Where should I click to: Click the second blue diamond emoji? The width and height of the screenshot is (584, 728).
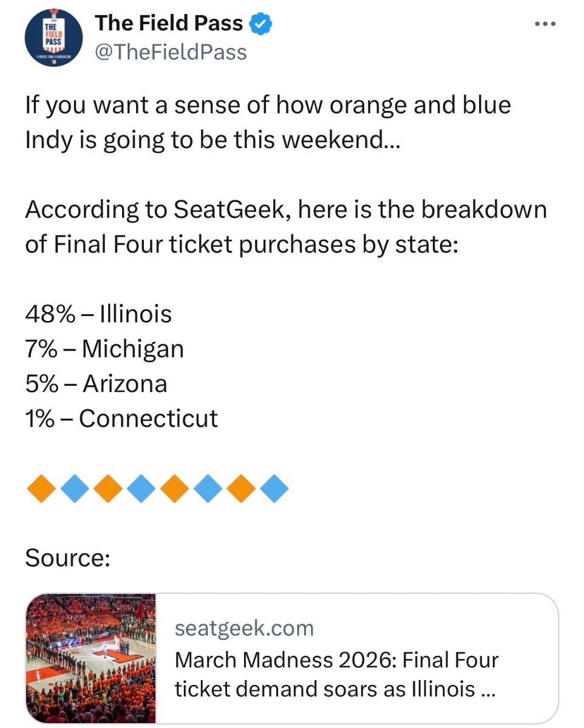pos(141,489)
